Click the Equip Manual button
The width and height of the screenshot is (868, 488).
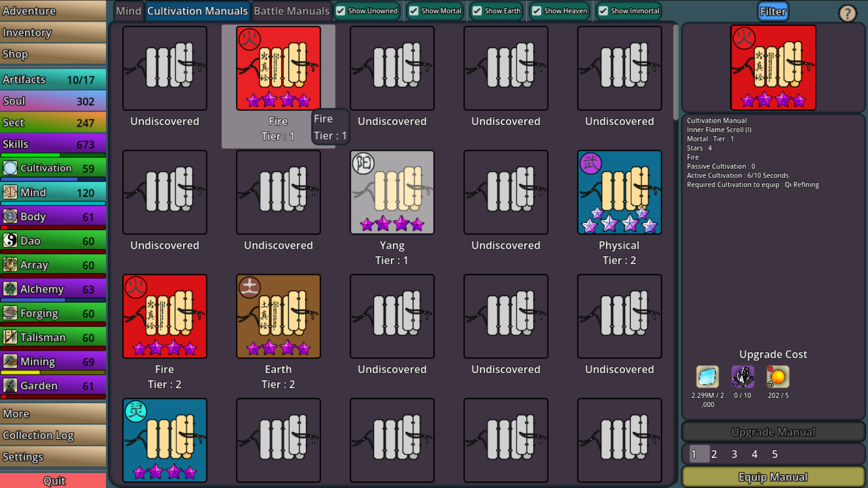(x=773, y=477)
